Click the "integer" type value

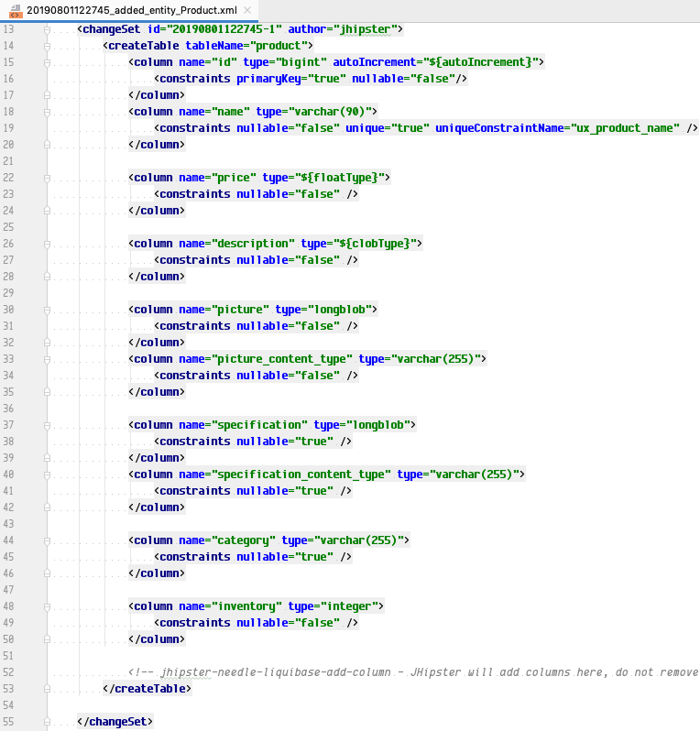tap(349, 606)
